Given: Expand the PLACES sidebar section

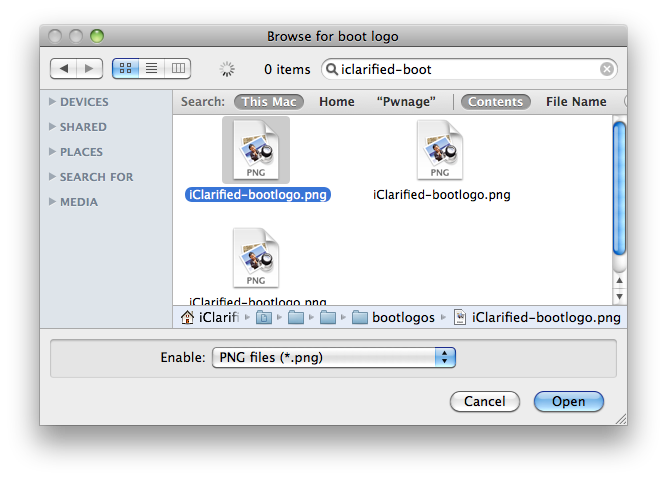Looking at the screenshot, I should coord(52,151).
